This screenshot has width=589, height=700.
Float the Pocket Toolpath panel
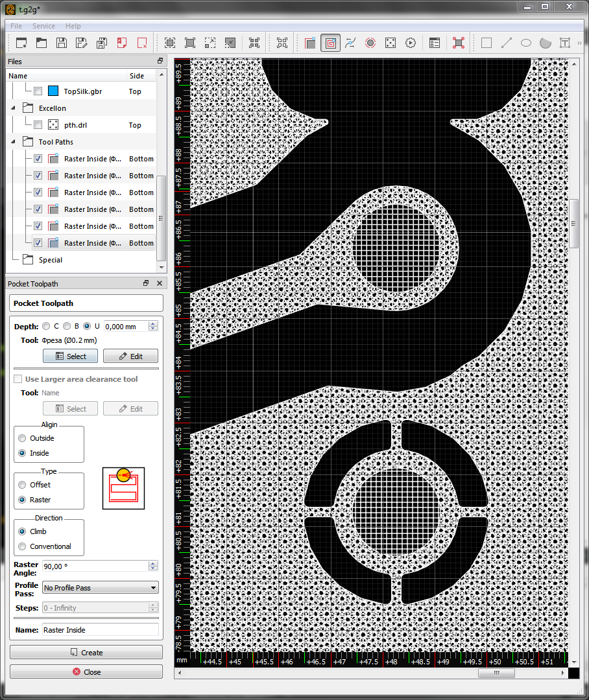(146, 283)
